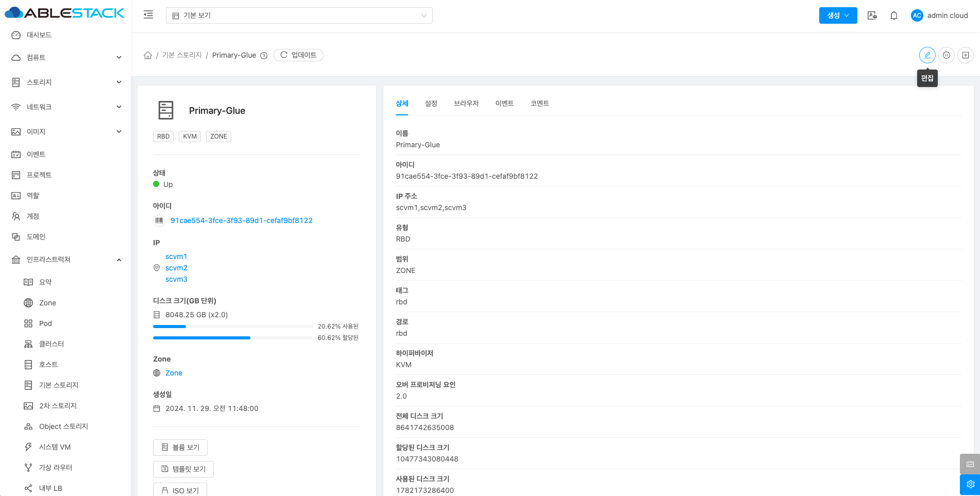The height and width of the screenshot is (496, 980).
Task: Click the add plus-square icon at top right
Action: pos(966,55)
